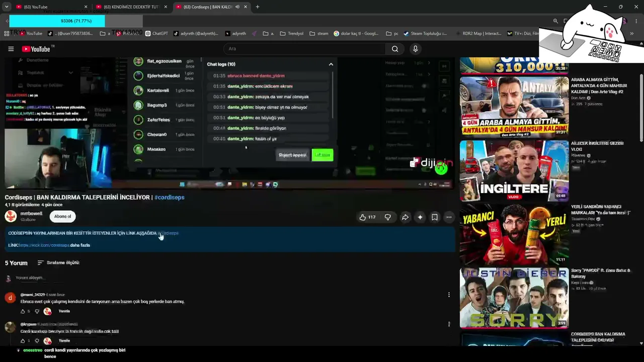Open the Steam Topluluğu bookmark
This screenshot has height=362, width=644.
click(x=425, y=34)
